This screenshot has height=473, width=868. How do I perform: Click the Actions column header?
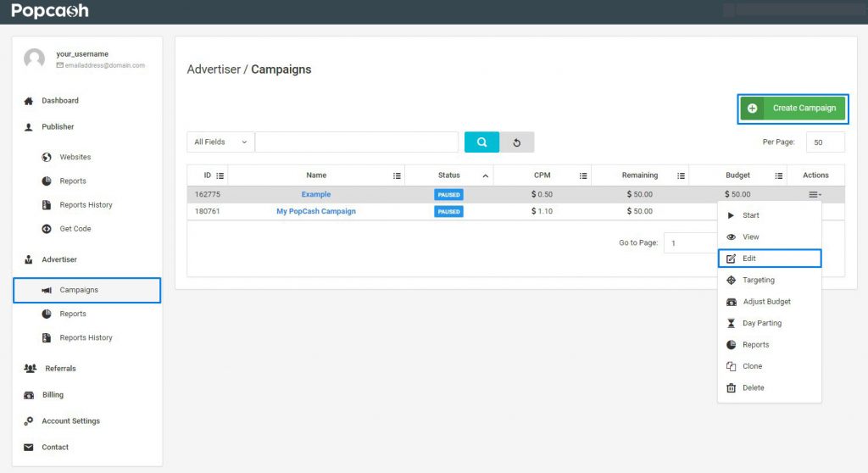(x=815, y=175)
